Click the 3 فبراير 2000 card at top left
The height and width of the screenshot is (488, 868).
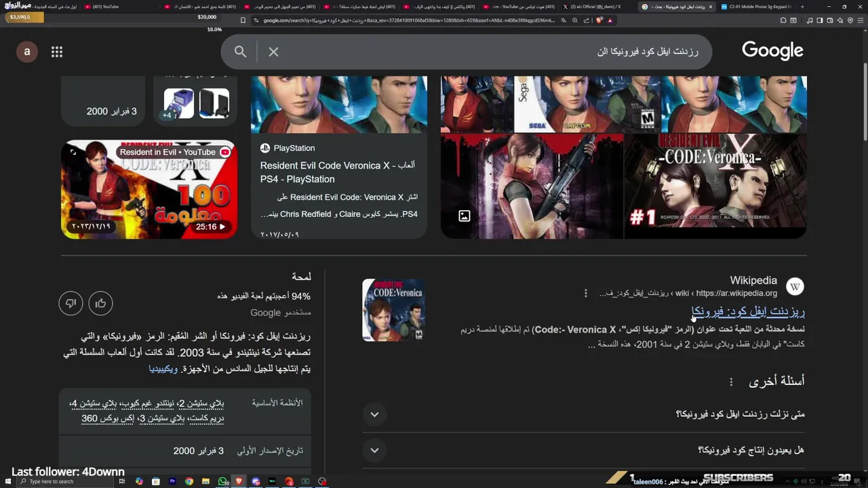tap(103, 102)
